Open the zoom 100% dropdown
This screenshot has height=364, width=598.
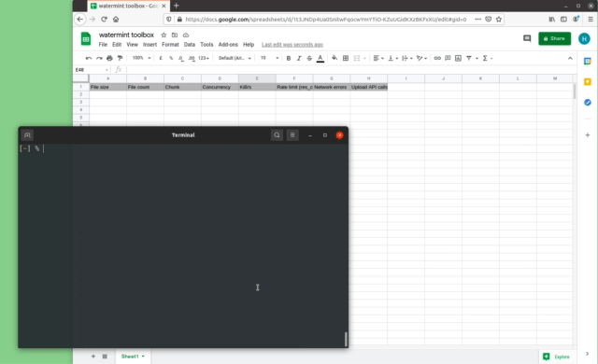(141, 58)
